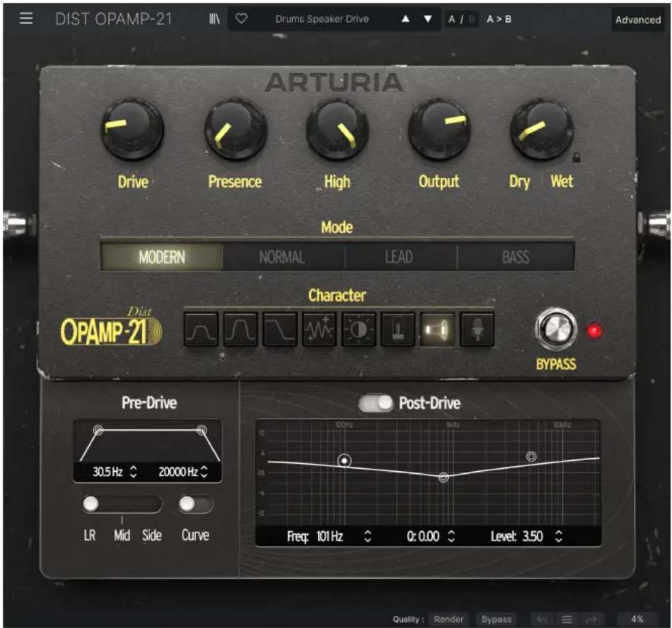The image size is (672, 628).
Task: Click the red bypass LED indicator
Action: (594, 331)
